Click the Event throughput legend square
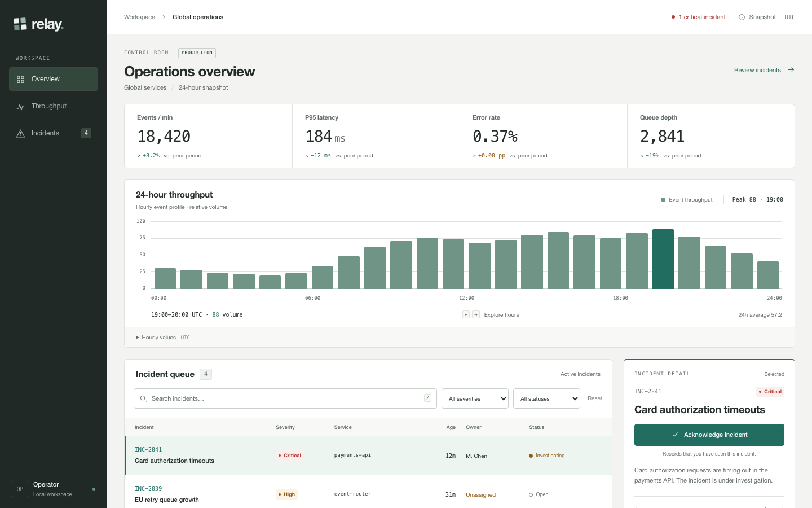This screenshot has width=812, height=508. tap(663, 200)
